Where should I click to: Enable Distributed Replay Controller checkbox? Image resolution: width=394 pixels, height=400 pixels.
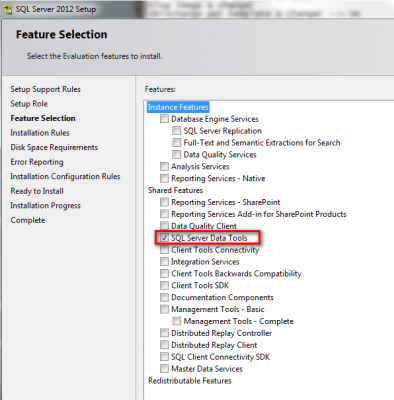click(164, 333)
